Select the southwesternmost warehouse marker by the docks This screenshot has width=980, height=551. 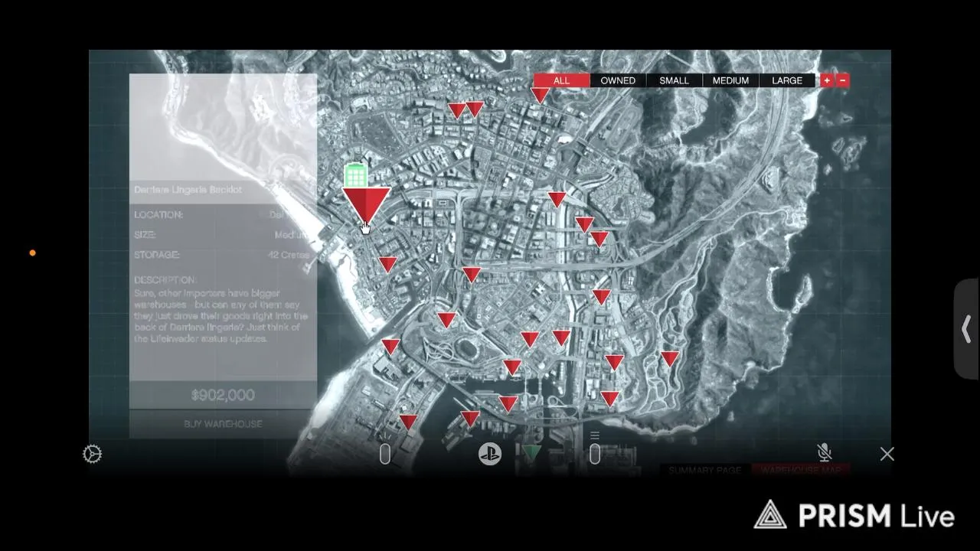(x=409, y=422)
